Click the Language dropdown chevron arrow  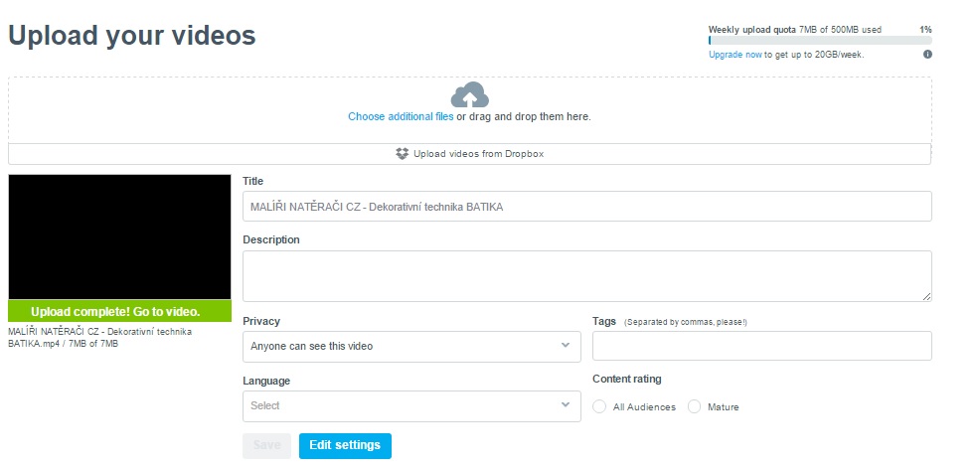(566, 404)
